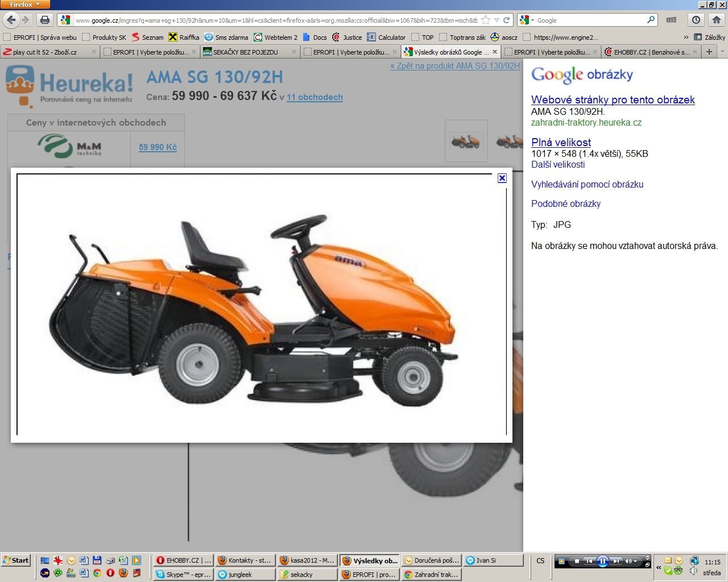Click the M&M technika shop logo

[x=69, y=145]
